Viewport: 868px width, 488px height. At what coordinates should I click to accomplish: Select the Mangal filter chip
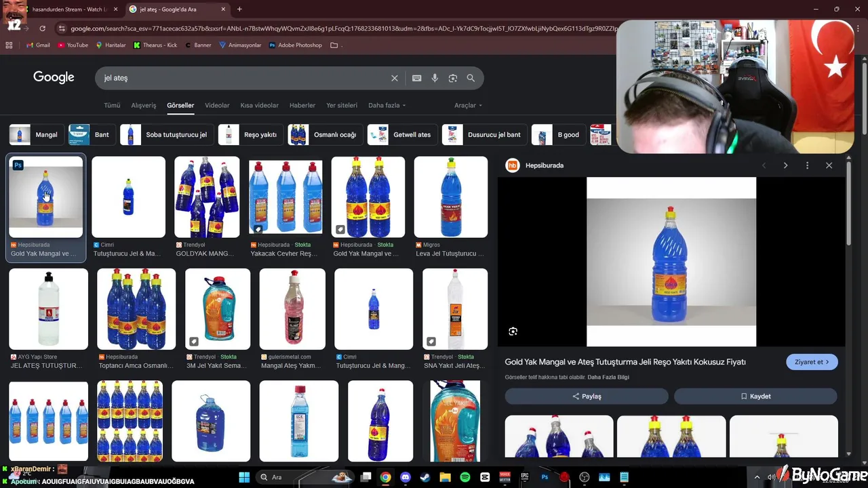(x=37, y=135)
